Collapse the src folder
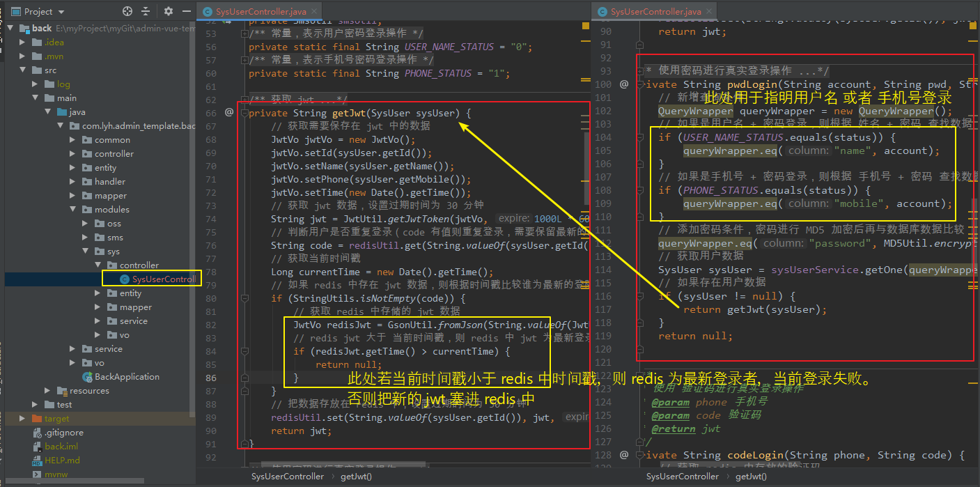980x487 pixels. [x=23, y=70]
